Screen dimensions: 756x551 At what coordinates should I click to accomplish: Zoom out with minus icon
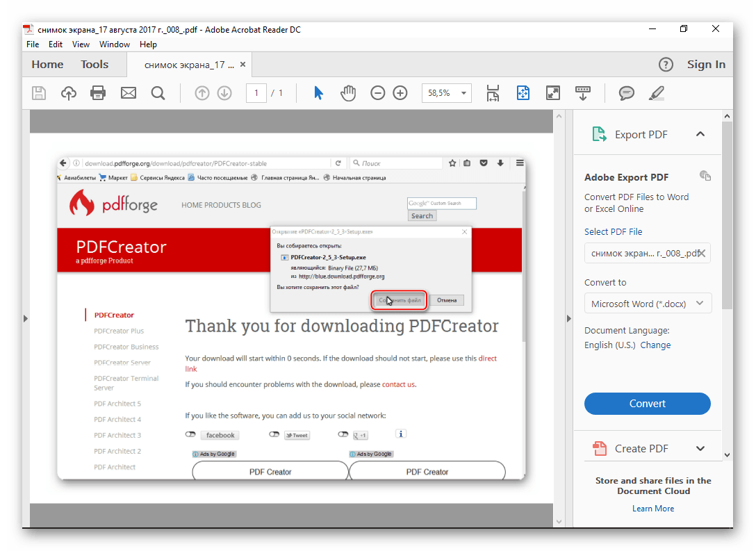(377, 93)
